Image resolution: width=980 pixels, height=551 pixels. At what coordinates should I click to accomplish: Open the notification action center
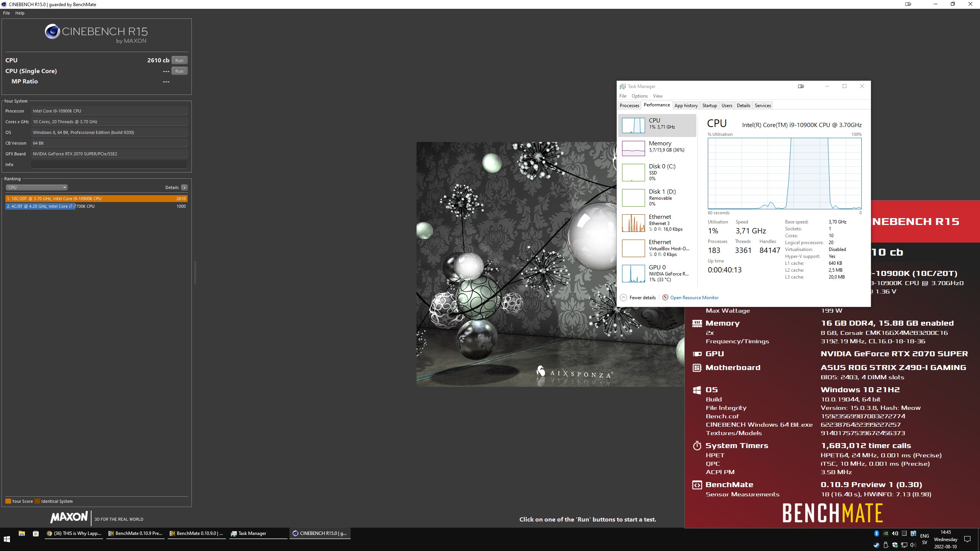[x=968, y=539]
